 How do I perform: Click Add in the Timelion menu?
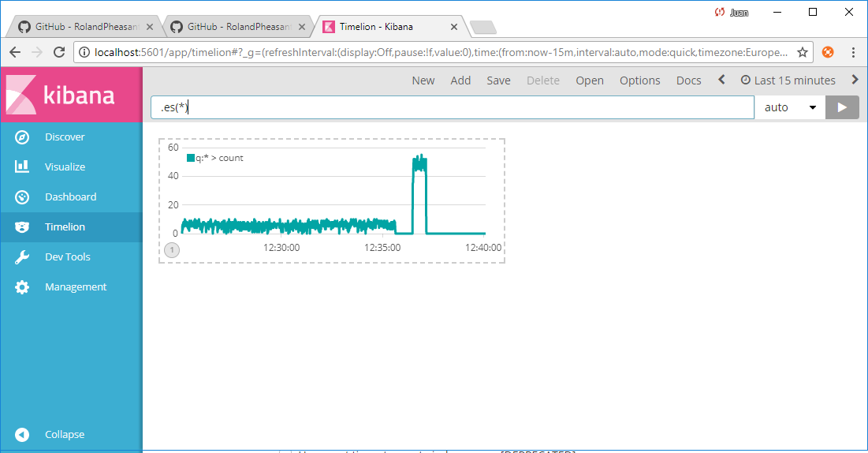pyautogui.click(x=460, y=80)
